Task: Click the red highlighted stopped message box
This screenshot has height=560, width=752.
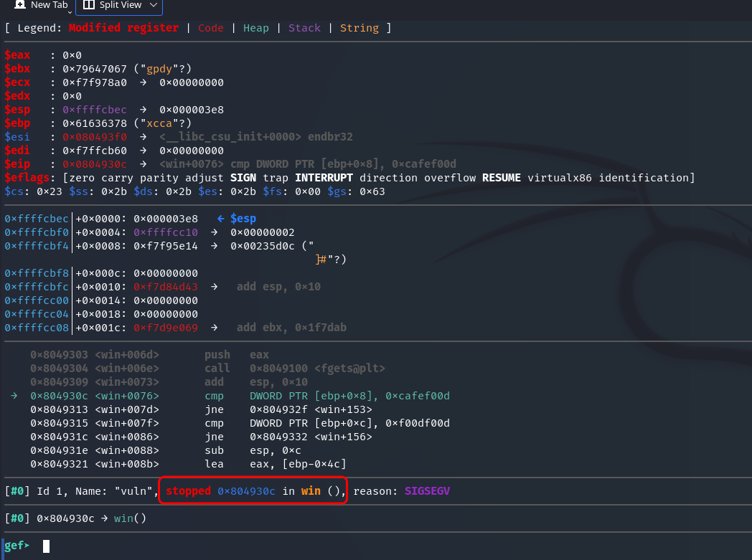Action: pos(253,491)
